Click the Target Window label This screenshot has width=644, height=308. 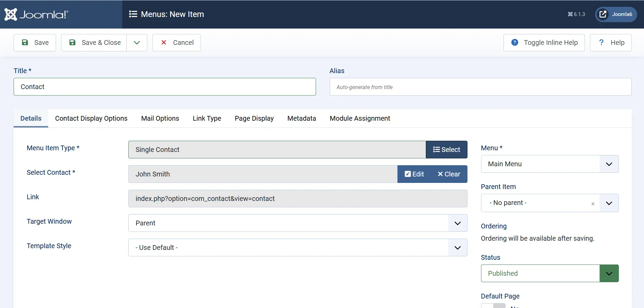49,221
